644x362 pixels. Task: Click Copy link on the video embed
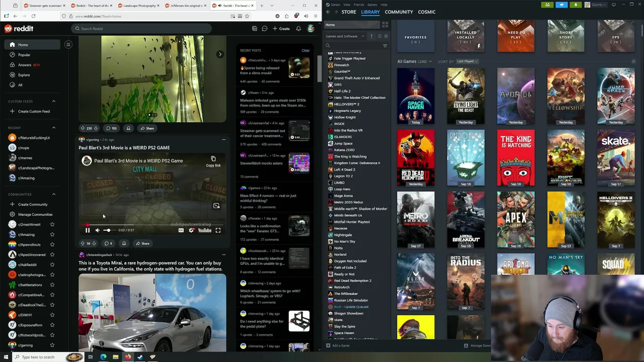click(213, 161)
